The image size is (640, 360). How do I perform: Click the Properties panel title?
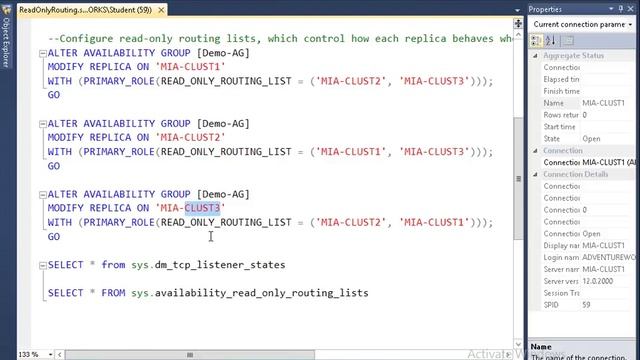[545, 9]
